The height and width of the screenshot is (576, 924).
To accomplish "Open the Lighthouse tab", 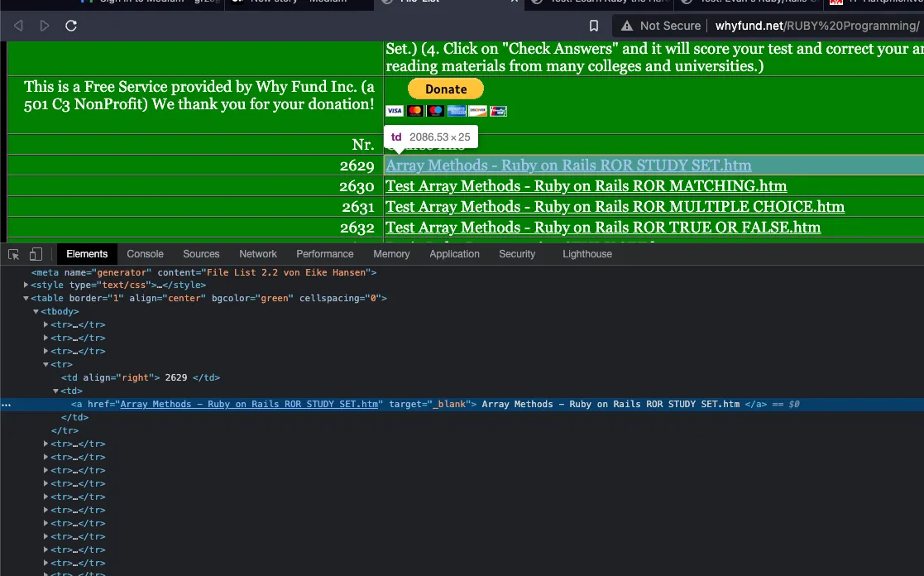I will click(x=586, y=254).
